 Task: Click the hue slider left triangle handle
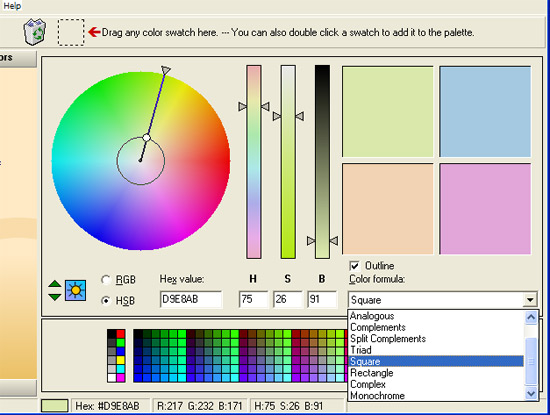242,106
